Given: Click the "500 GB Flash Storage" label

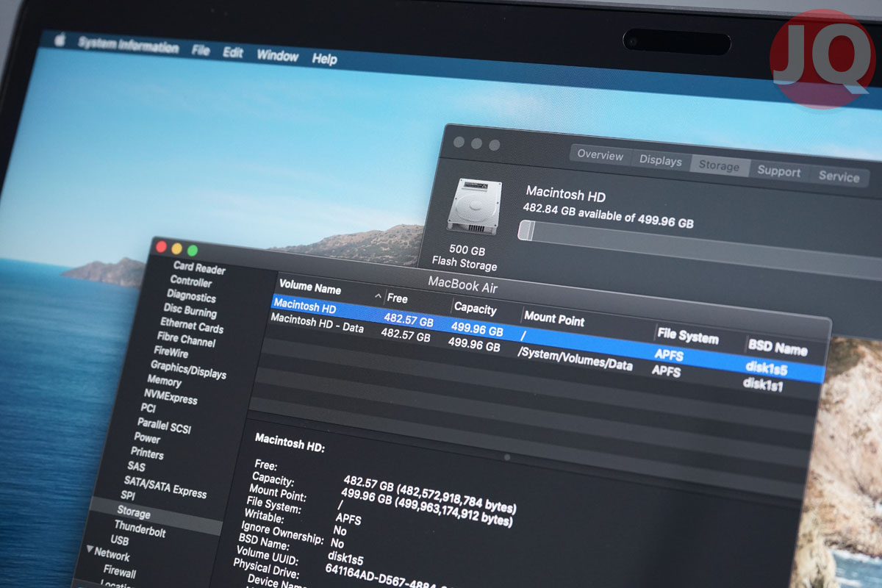Looking at the screenshot, I should click(465, 257).
